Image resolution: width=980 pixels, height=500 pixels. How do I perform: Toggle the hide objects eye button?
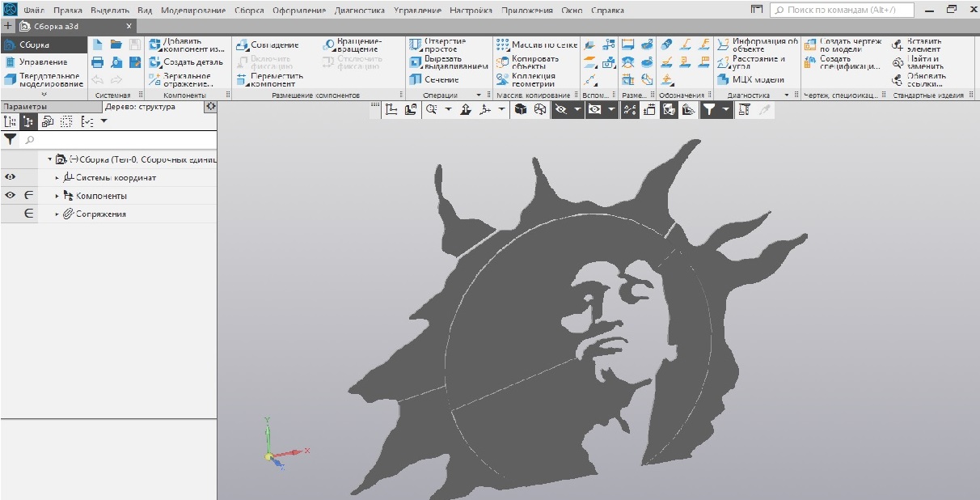(560, 109)
